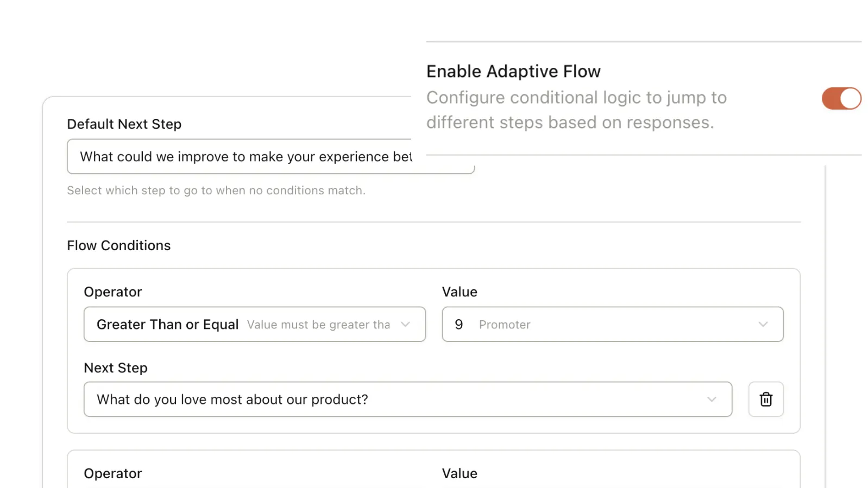Disable the Enable Adaptive Flow toggle
This screenshot has height=488, width=868.
pyautogui.click(x=841, y=98)
